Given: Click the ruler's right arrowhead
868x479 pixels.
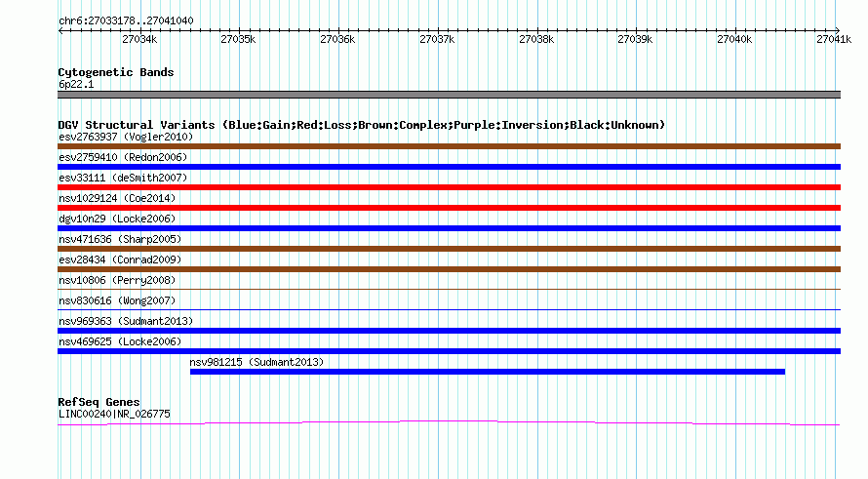Looking at the screenshot, I should click(x=838, y=30).
